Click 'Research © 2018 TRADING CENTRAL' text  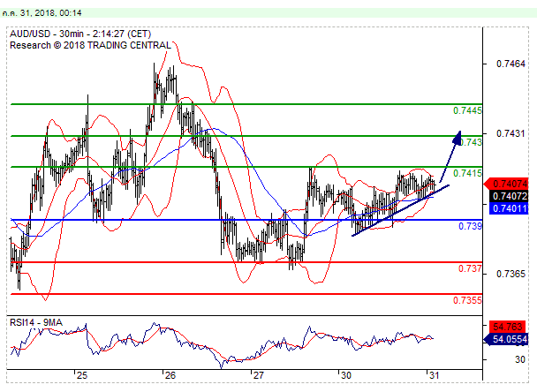(x=90, y=45)
